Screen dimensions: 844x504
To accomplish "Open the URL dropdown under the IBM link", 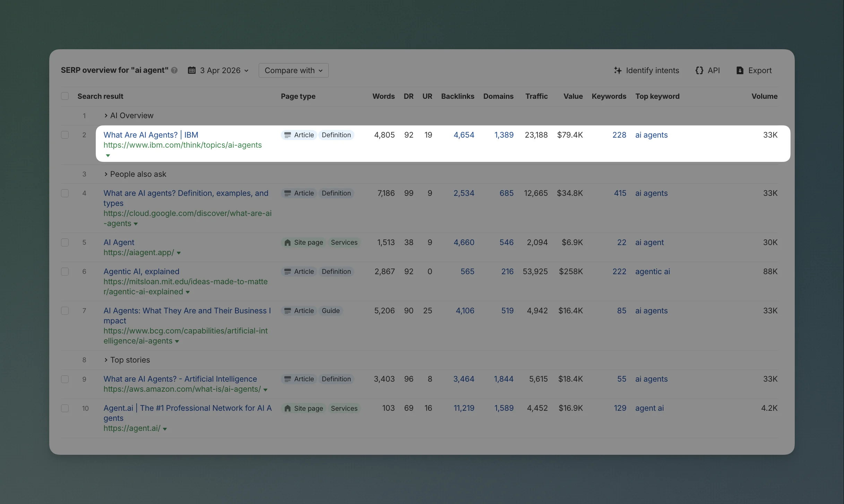I will pyautogui.click(x=108, y=156).
